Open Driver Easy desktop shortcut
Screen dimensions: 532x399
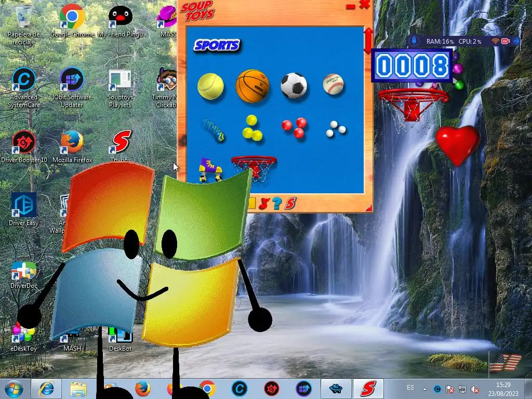click(x=23, y=209)
